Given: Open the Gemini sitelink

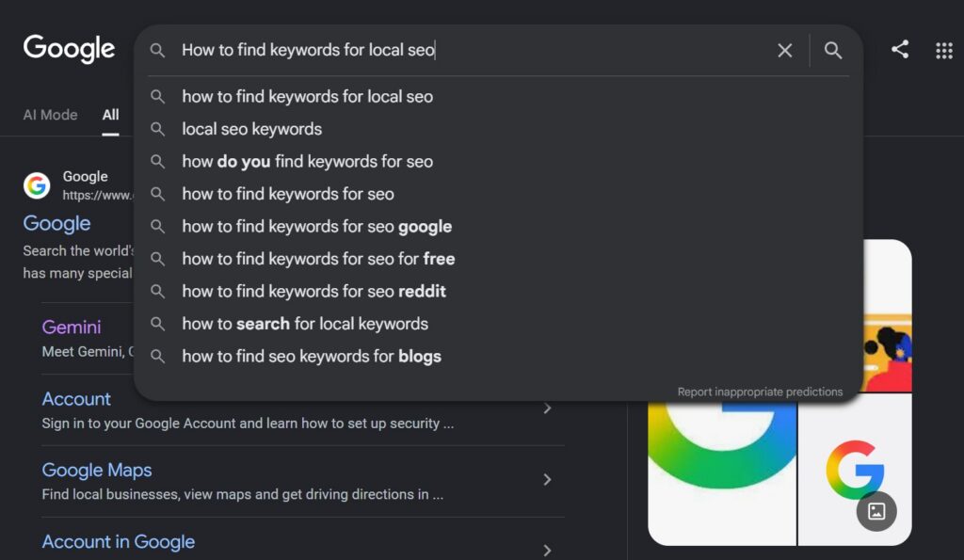Looking at the screenshot, I should coord(72,327).
